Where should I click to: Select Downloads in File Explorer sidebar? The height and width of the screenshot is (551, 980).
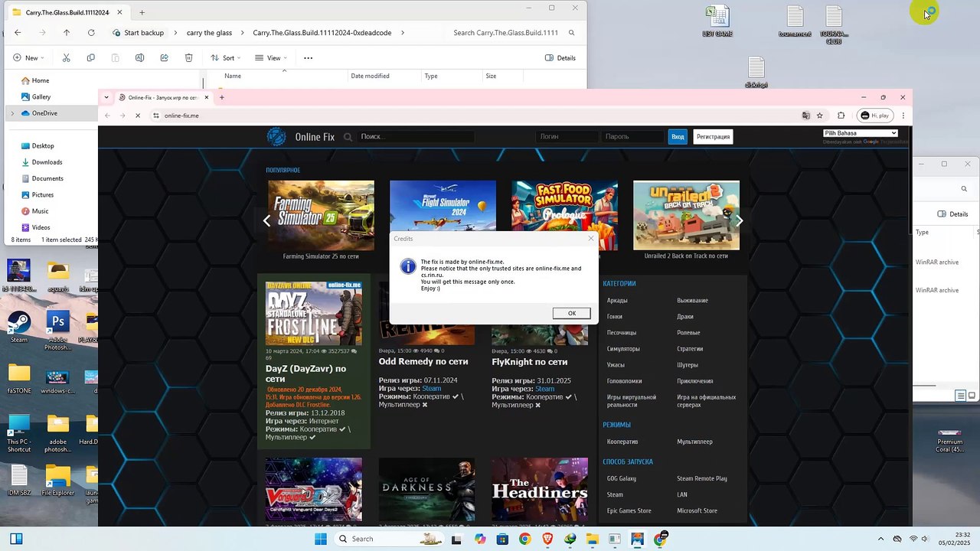[47, 162]
